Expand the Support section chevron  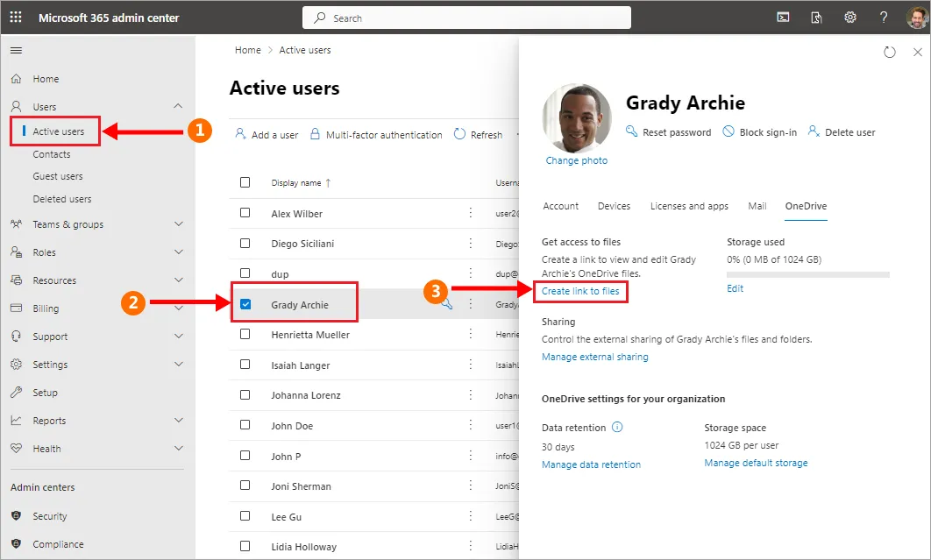point(178,337)
